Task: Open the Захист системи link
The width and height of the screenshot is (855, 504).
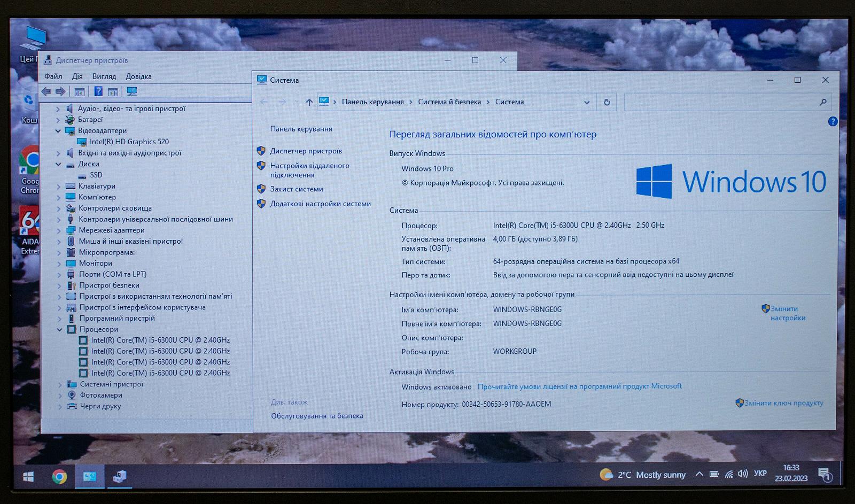Action: coord(297,189)
